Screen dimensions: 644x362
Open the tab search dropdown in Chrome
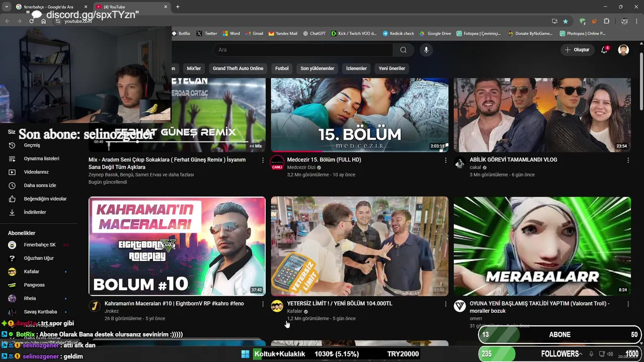click(7, 7)
